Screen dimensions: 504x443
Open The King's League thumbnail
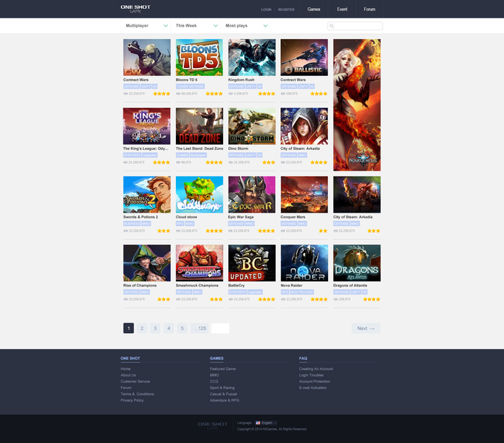(147, 126)
